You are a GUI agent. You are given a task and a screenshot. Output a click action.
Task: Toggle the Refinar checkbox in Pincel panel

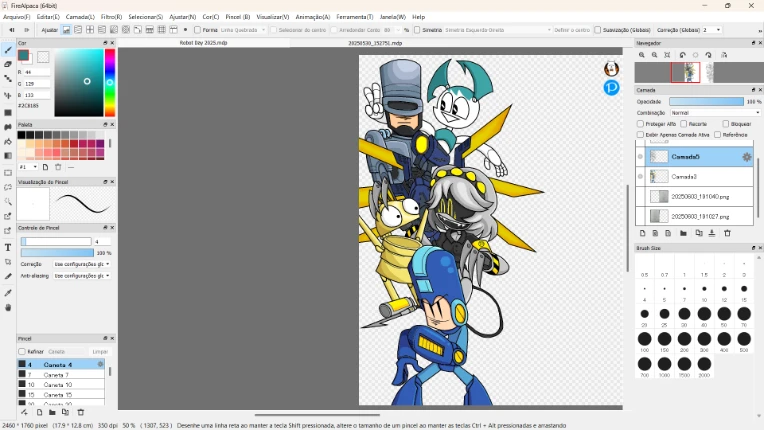21,351
